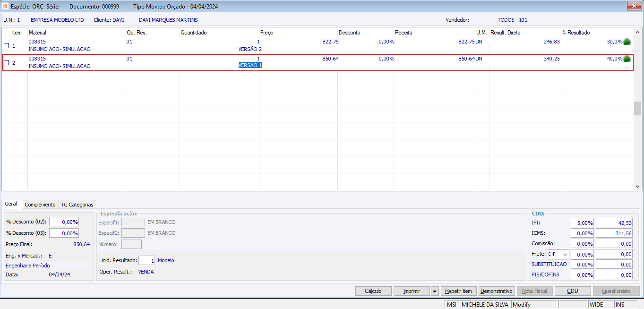This screenshot has width=644, height=309.
Task: Tick the checkbox for item 2
Action: pos(7,63)
